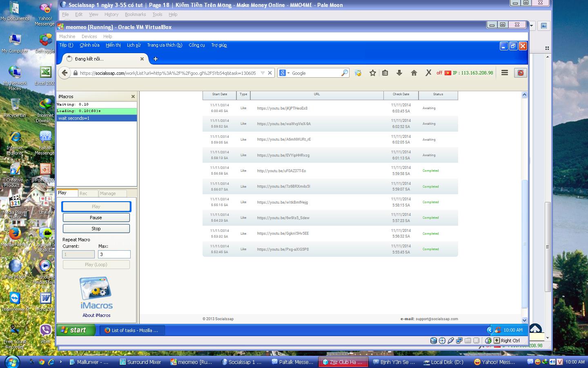Open the Firefox hamburger menu
Viewport: 588px width, 368px height.
tap(505, 73)
